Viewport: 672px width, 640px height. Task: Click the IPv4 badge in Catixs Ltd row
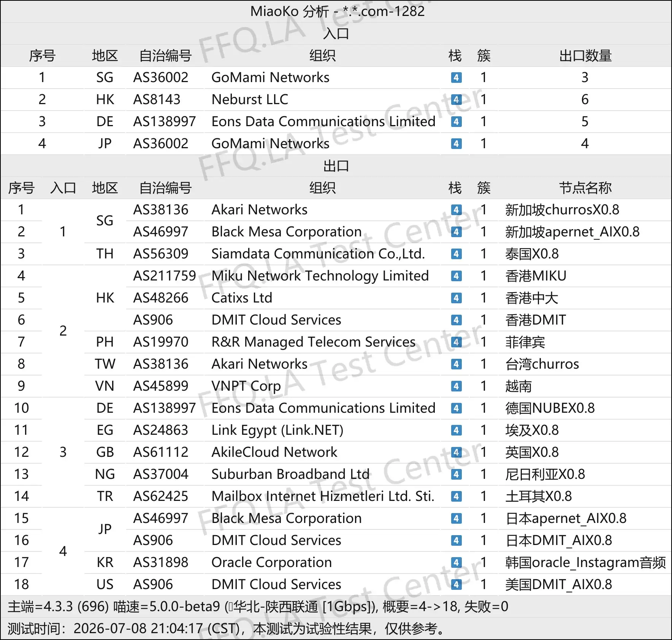456,298
